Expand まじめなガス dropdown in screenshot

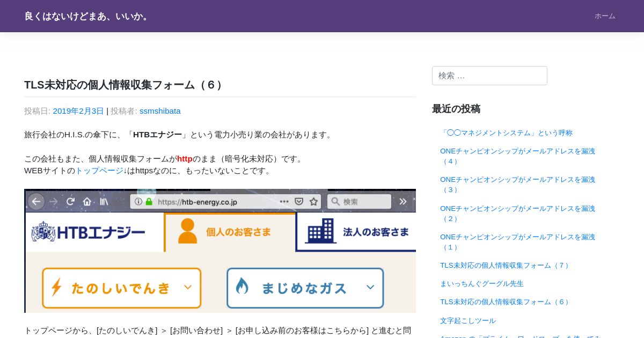[x=305, y=288]
